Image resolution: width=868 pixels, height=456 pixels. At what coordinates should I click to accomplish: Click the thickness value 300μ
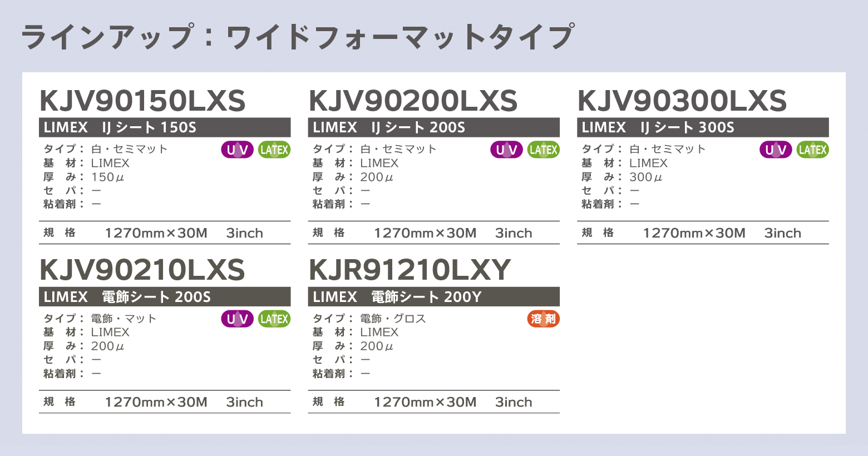click(646, 177)
